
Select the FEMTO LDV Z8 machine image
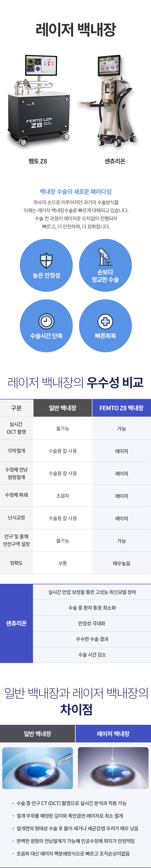pyautogui.click(x=39, y=100)
